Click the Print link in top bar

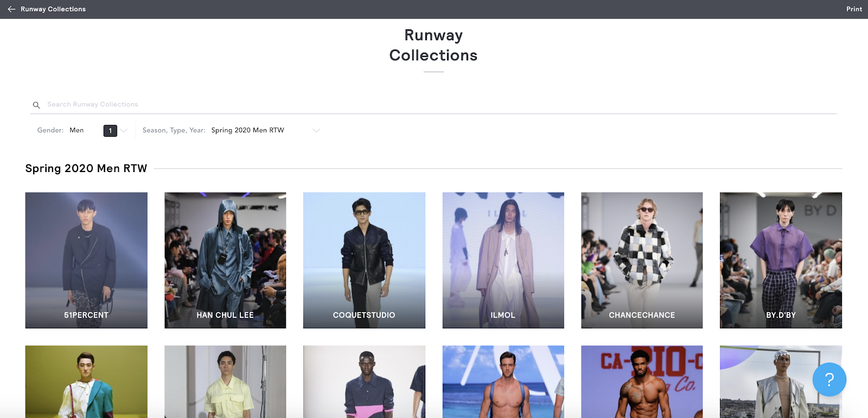(x=854, y=9)
